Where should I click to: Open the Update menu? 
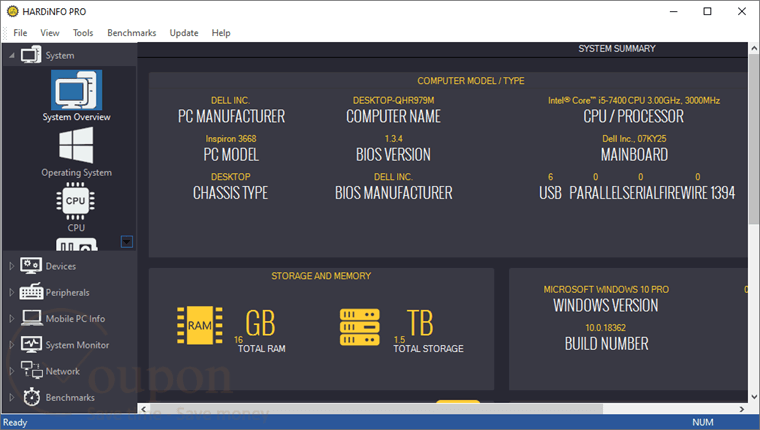(184, 32)
